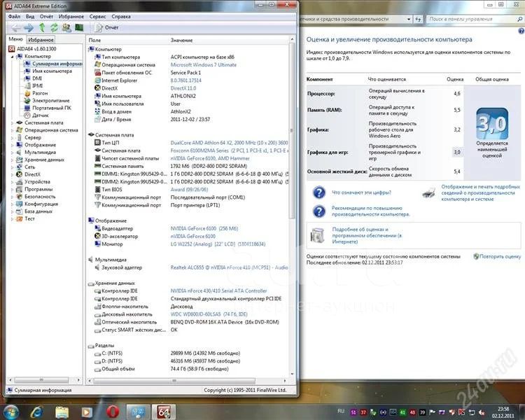Expand the Отображение tree node
This screenshot has width=525, height=420.
[13, 145]
